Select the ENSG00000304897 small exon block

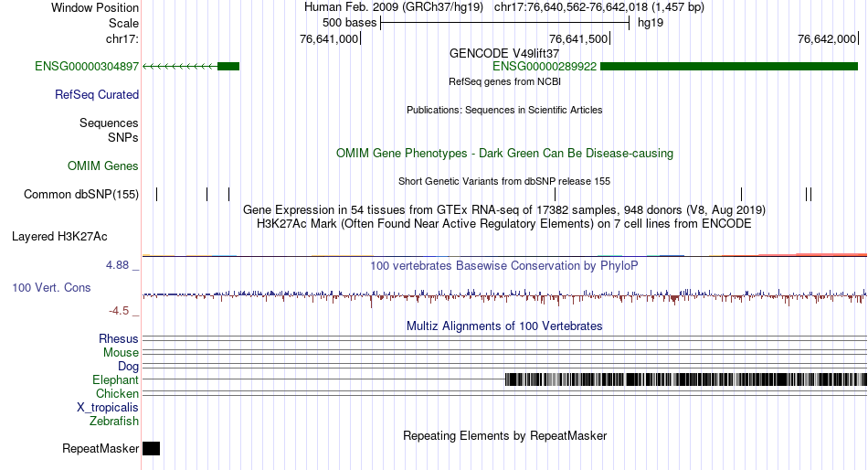point(228,67)
